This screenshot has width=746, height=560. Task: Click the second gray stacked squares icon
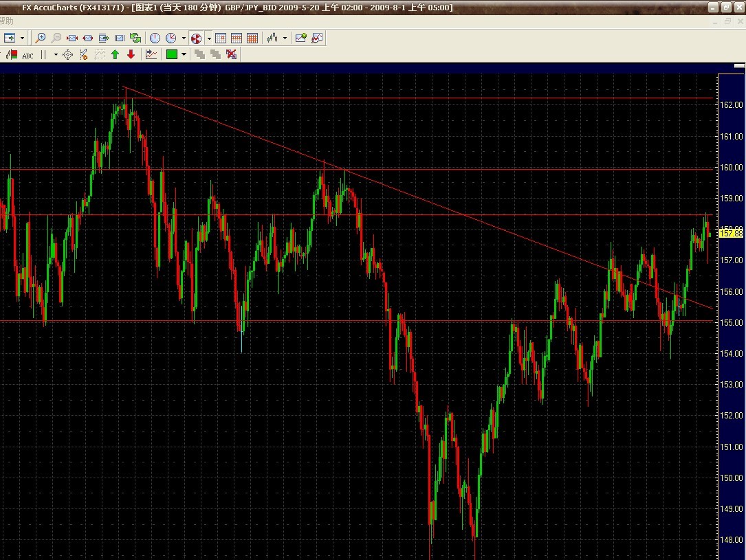215,55
